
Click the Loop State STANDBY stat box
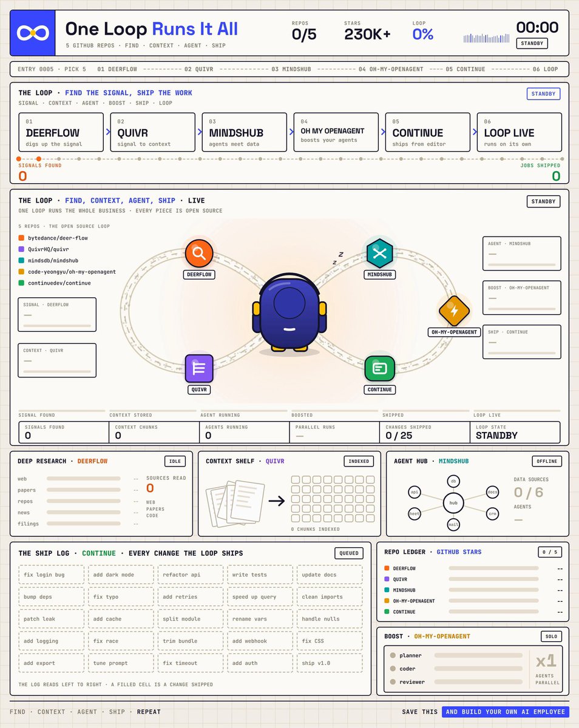tap(516, 432)
